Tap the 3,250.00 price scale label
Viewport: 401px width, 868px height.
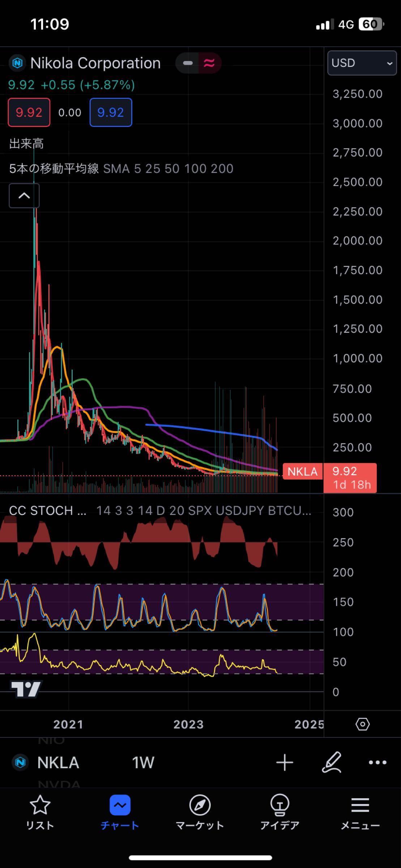(357, 94)
